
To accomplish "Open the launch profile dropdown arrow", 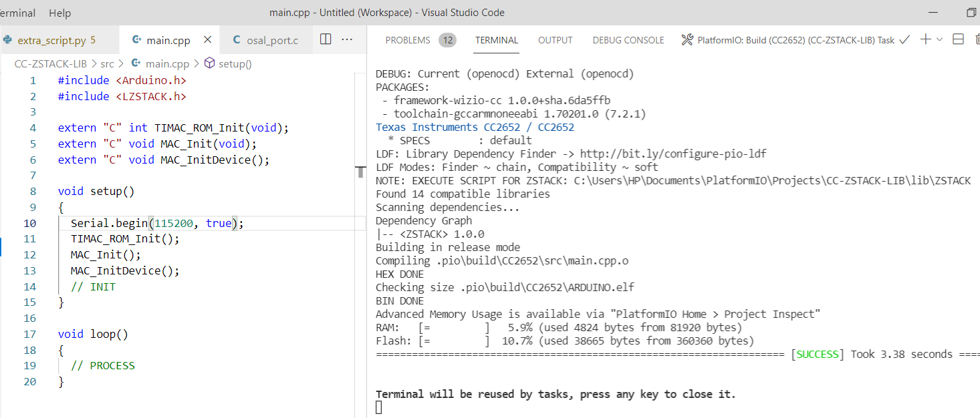I will pyautogui.click(x=939, y=39).
